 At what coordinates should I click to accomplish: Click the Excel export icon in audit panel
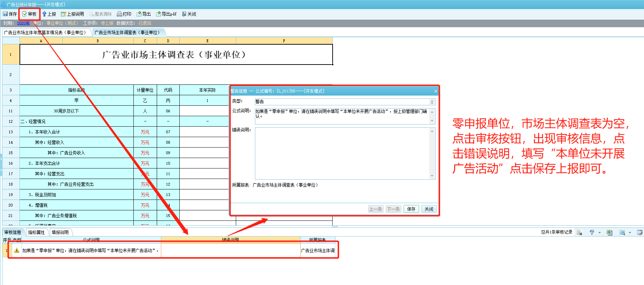(609, 233)
